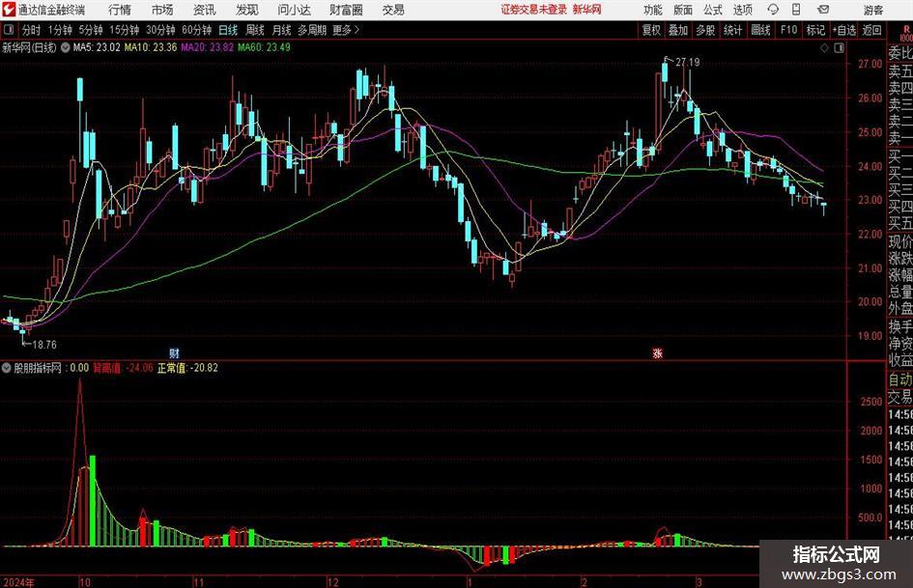The image size is (913, 588).
Task: Expand the 更多 periods chevron
Action: click(x=347, y=30)
